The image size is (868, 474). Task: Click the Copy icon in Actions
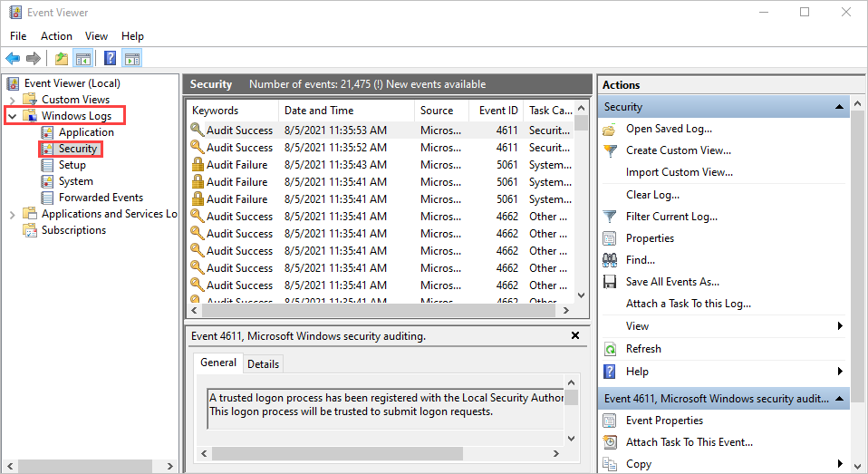[610, 464]
